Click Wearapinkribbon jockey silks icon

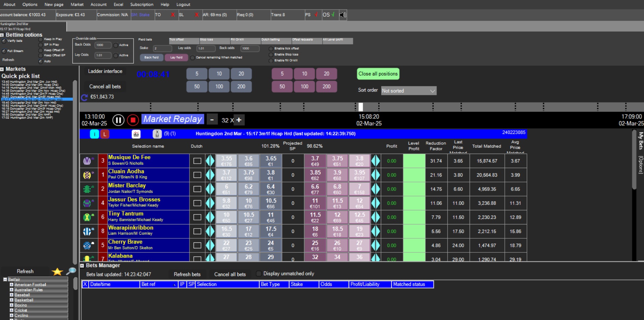click(x=88, y=231)
